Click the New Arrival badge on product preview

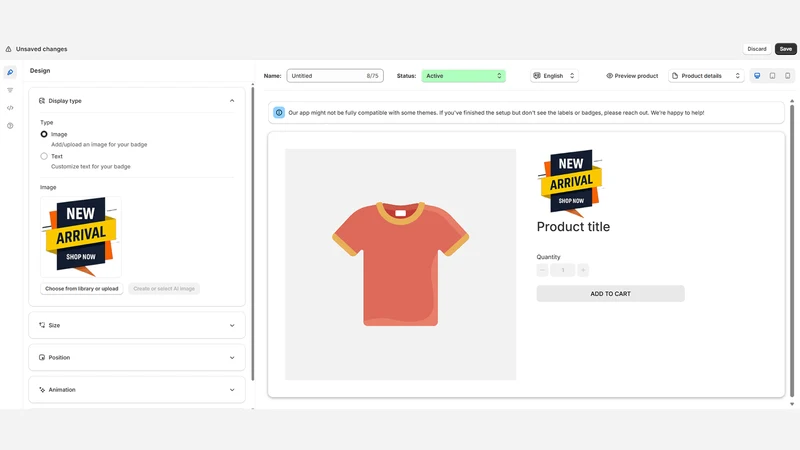pos(570,183)
